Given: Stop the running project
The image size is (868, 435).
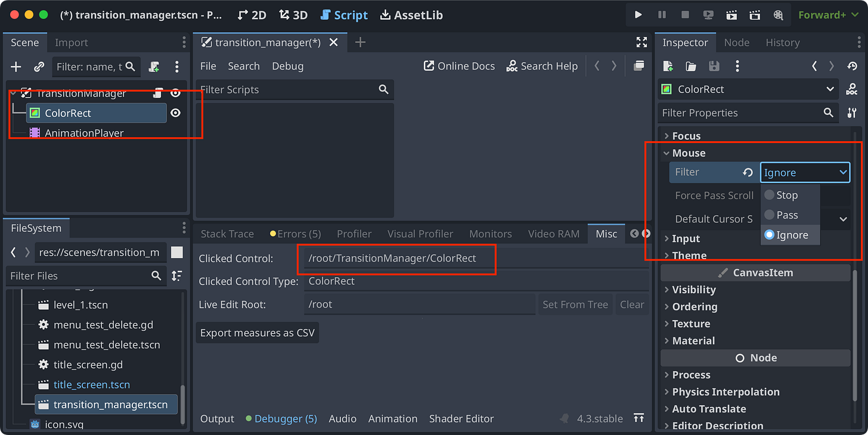Looking at the screenshot, I should point(684,15).
